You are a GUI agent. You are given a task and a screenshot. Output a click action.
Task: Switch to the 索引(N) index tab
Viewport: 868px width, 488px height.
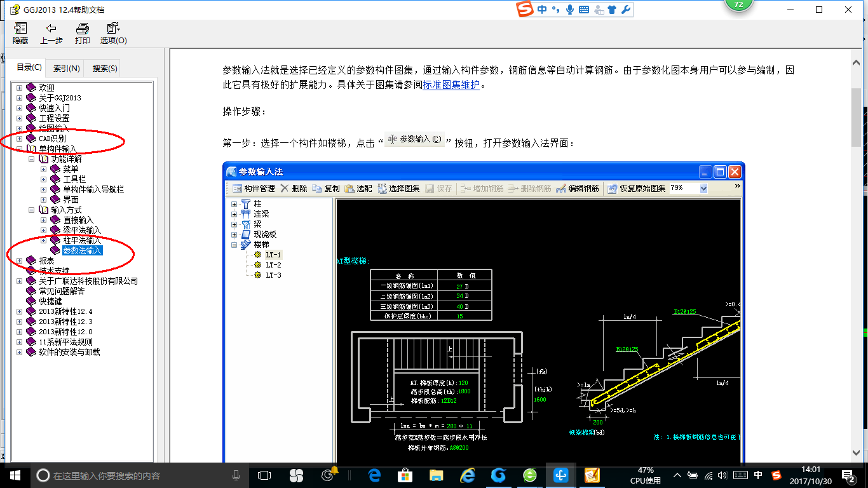tap(67, 69)
